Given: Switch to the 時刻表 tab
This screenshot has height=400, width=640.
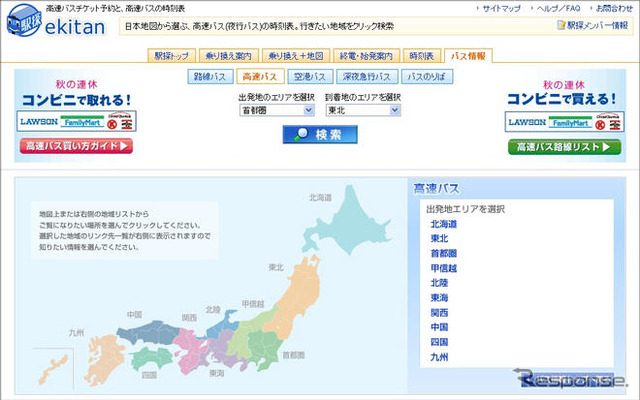Looking at the screenshot, I should [x=422, y=56].
